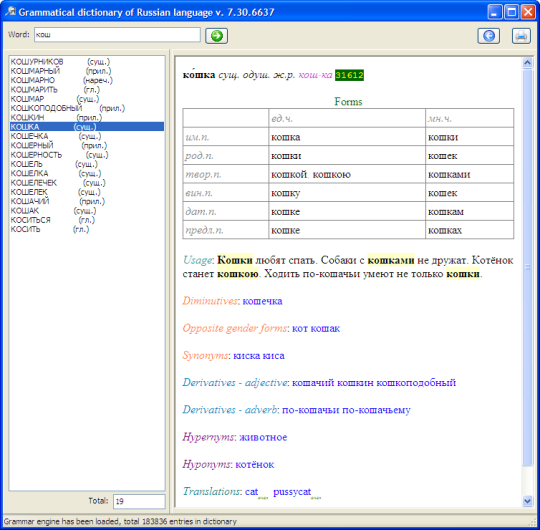The image size is (540, 530).
Task: Select КОШЕЧКА in the word list
Action: (29, 136)
